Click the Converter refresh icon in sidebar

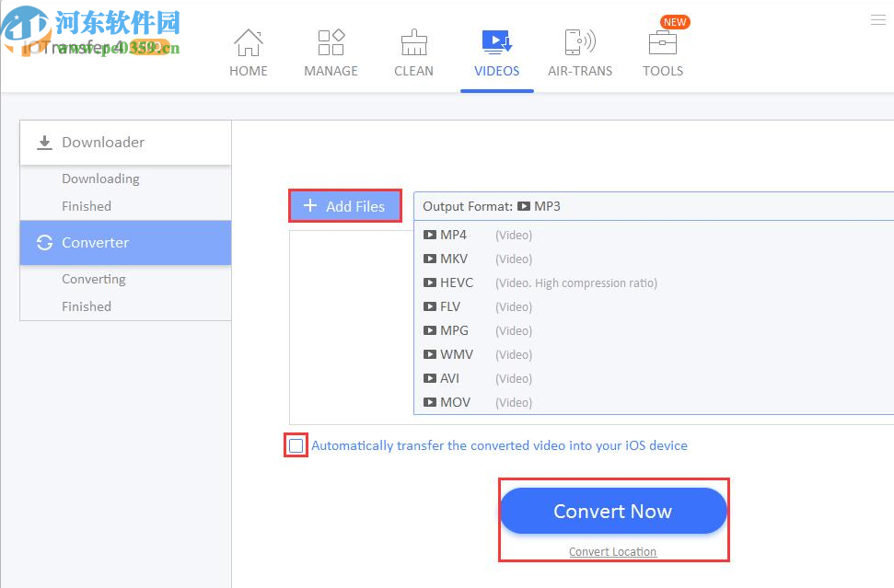tap(45, 243)
